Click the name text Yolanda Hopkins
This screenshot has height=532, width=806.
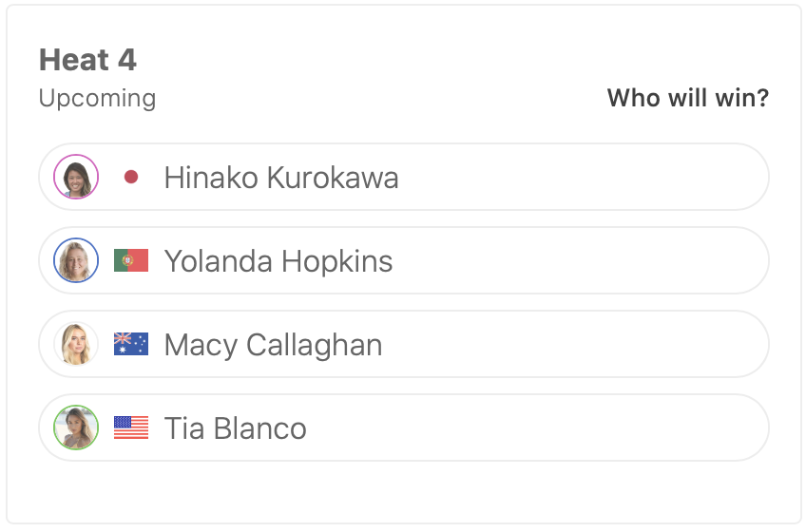(278, 261)
